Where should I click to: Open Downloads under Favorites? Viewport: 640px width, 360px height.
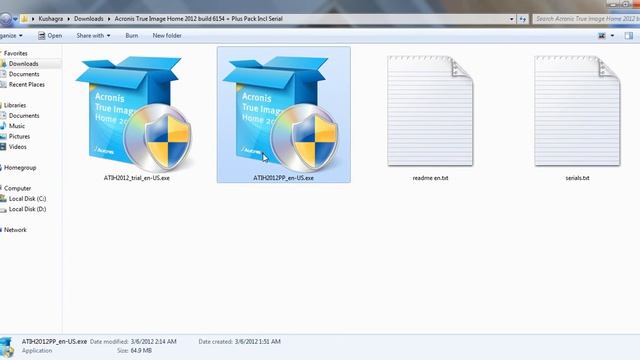[x=23, y=64]
